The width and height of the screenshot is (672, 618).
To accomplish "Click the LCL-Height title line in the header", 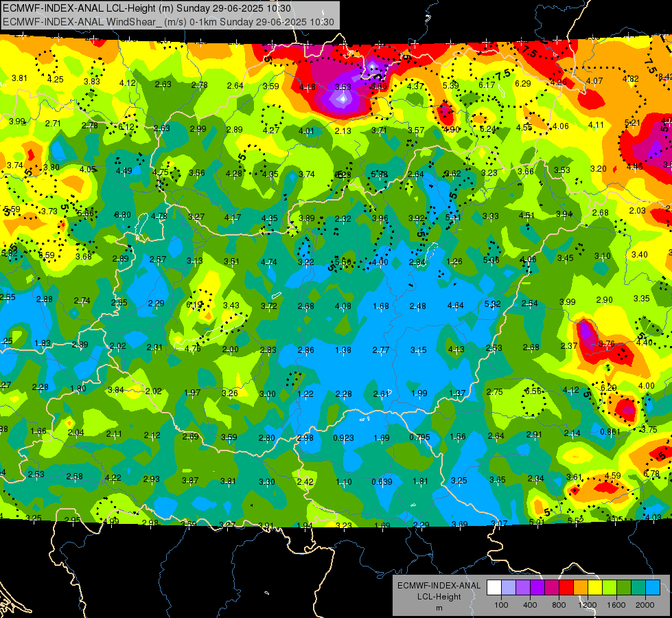I will click(147, 8).
